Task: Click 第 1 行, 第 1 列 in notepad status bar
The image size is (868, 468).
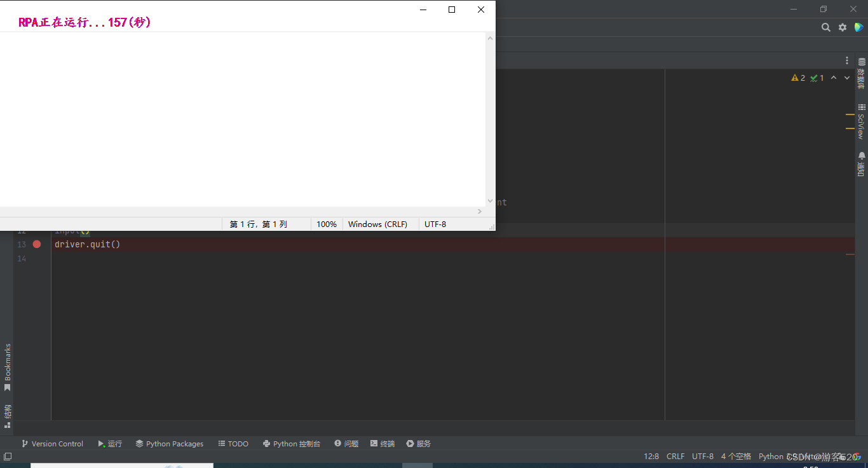Action: [259, 224]
